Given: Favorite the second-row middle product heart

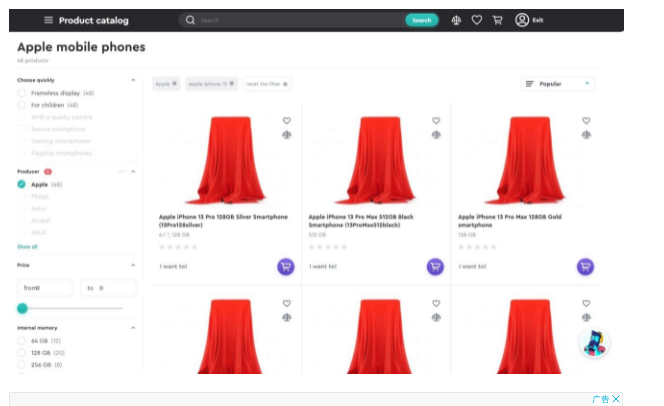Looking at the screenshot, I should (436, 303).
